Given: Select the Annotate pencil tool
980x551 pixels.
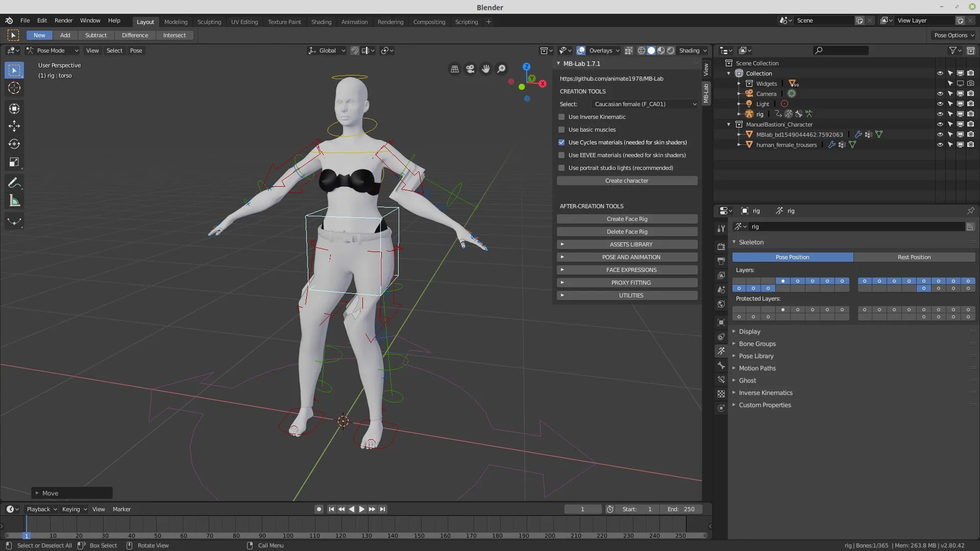Looking at the screenshot, I should [14, 183].
